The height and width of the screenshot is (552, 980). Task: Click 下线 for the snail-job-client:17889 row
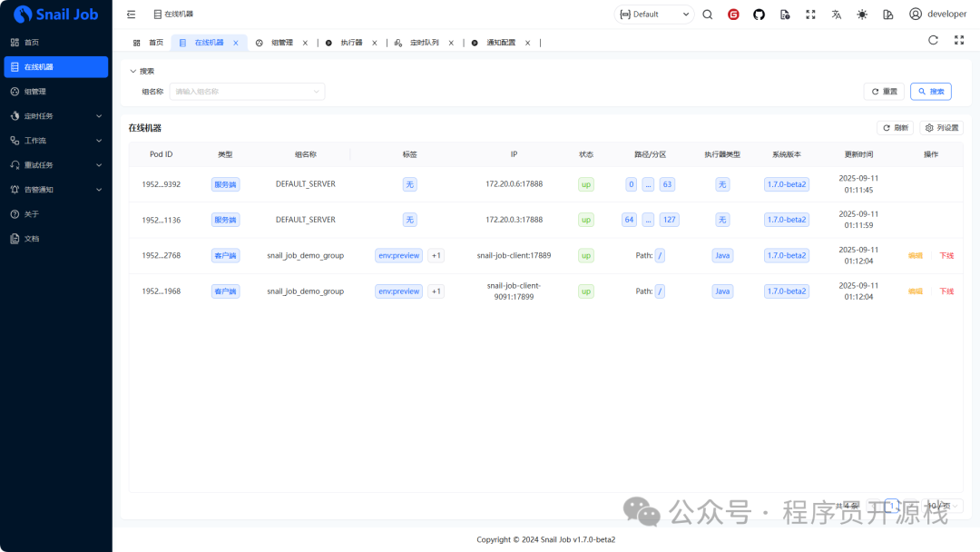pos(946,256)
